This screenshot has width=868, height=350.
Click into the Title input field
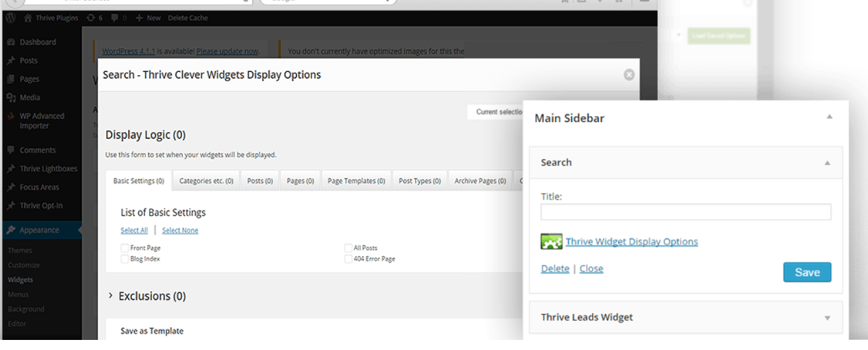686,212
